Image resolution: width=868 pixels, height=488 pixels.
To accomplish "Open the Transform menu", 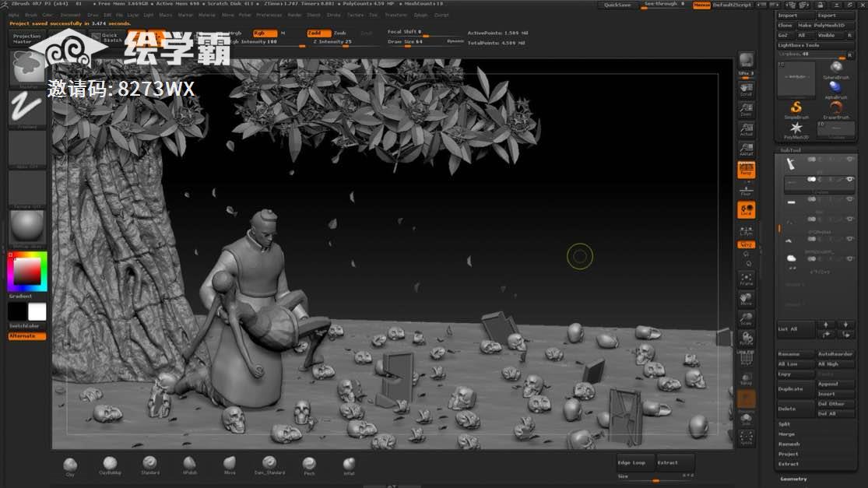I will tap(395, 15).
